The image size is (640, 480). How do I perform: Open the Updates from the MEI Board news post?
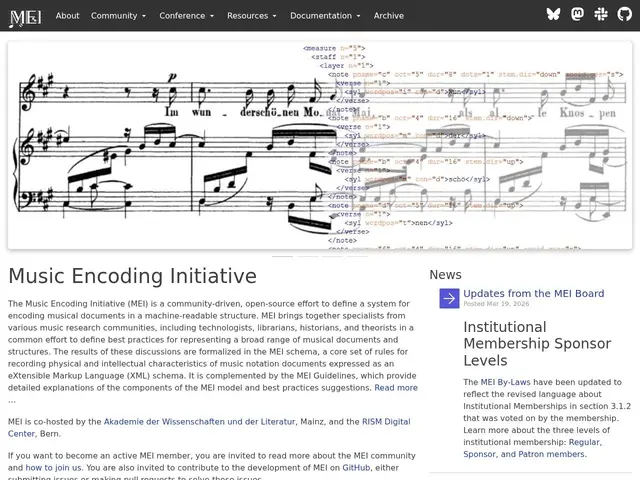533,293
